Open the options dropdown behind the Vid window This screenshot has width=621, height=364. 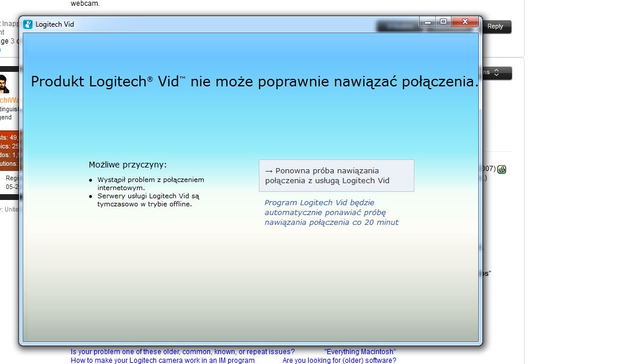click(496, 73)
